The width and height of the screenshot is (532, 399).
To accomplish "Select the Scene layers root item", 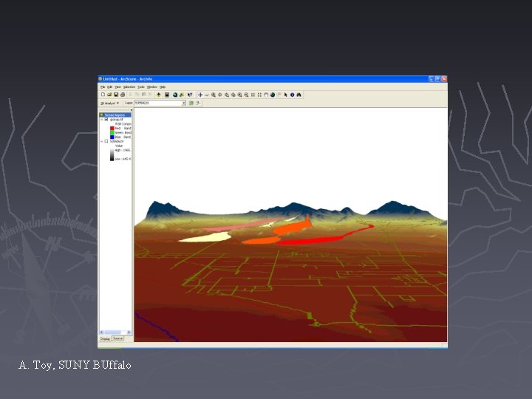I will click(x=115, y=115).
